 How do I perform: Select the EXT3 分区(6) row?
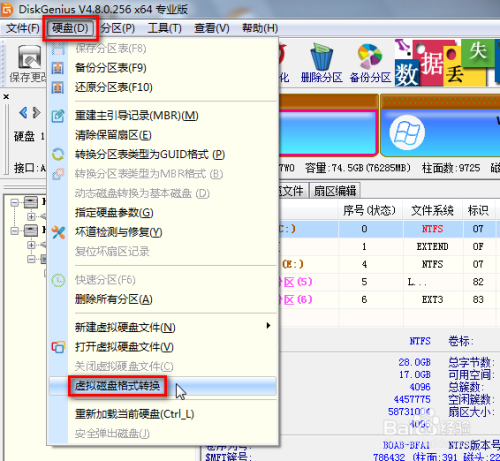[x=388, y=300]
